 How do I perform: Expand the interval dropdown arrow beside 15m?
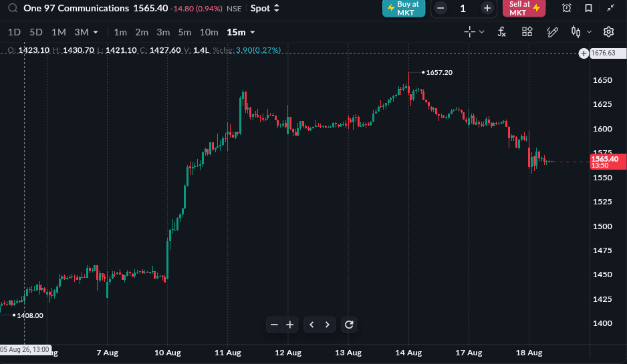coord(252,32)
